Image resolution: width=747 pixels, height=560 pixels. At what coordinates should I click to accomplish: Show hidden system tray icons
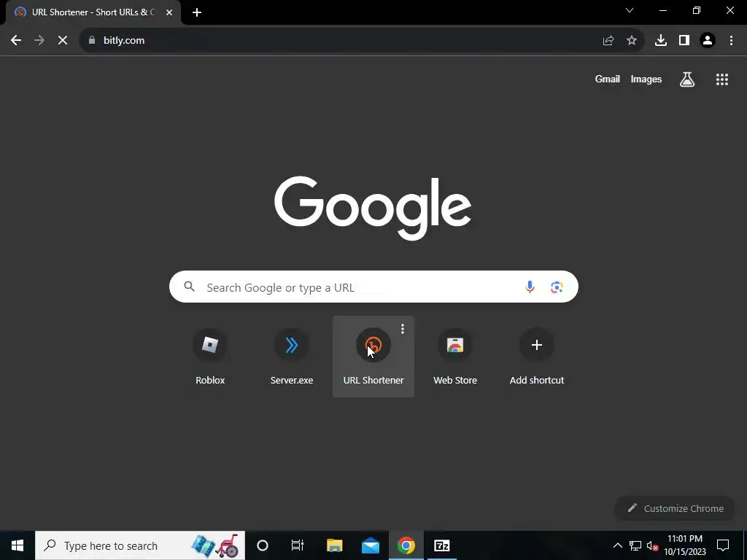617,545
